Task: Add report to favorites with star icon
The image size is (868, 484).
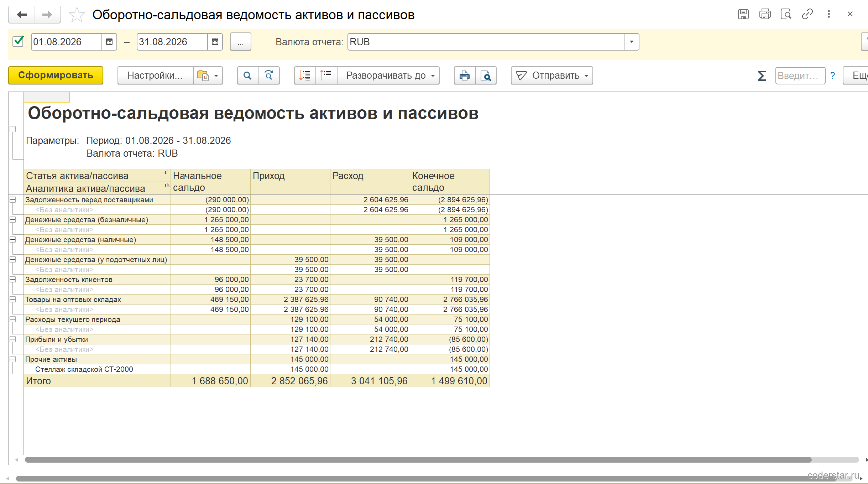Action: (77, 15)
